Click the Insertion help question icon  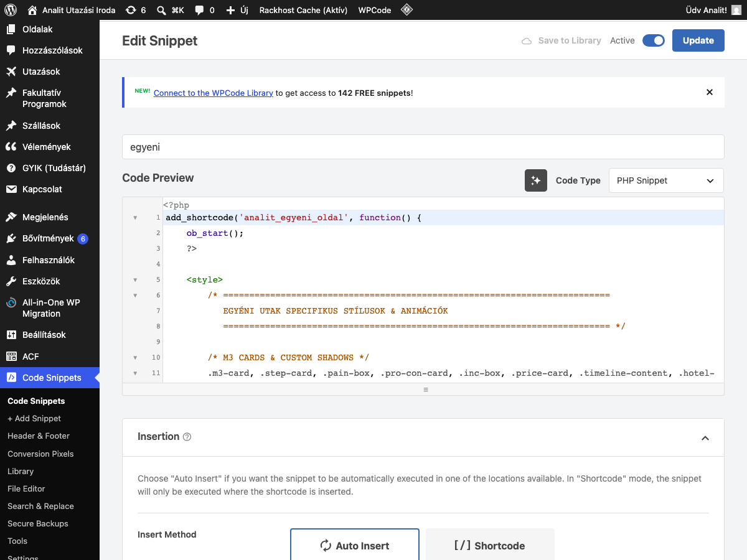pos(187,437)
